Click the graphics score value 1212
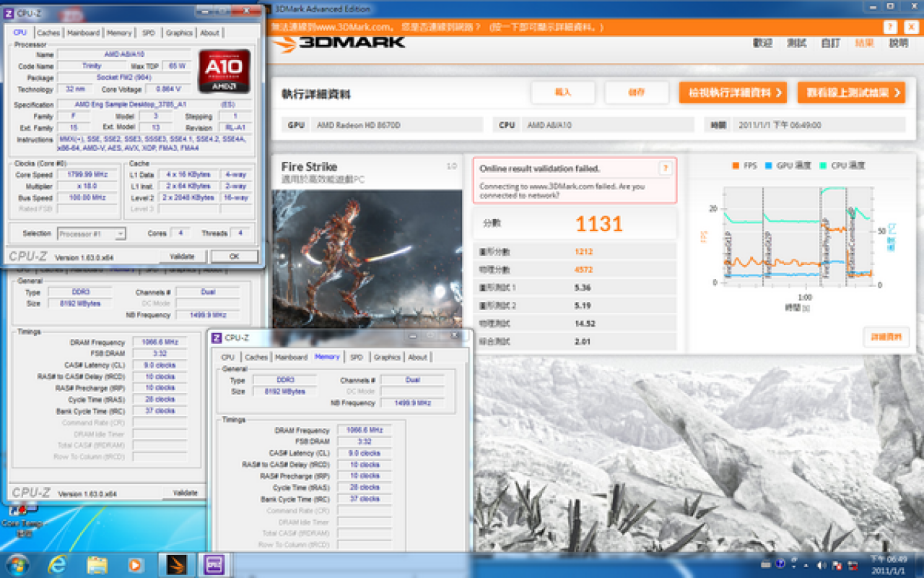 [x=583, y=251]
